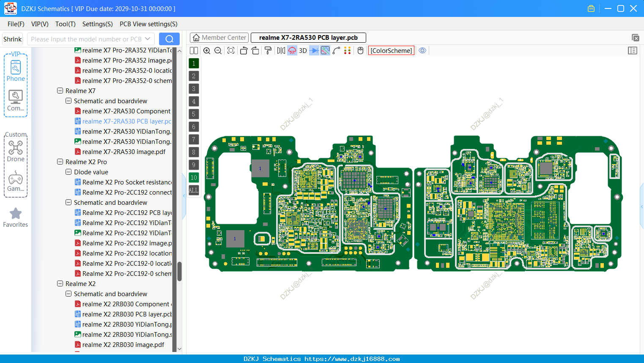Toggle the eye visibility icon

pyautogui.click(x=422, y=50)
